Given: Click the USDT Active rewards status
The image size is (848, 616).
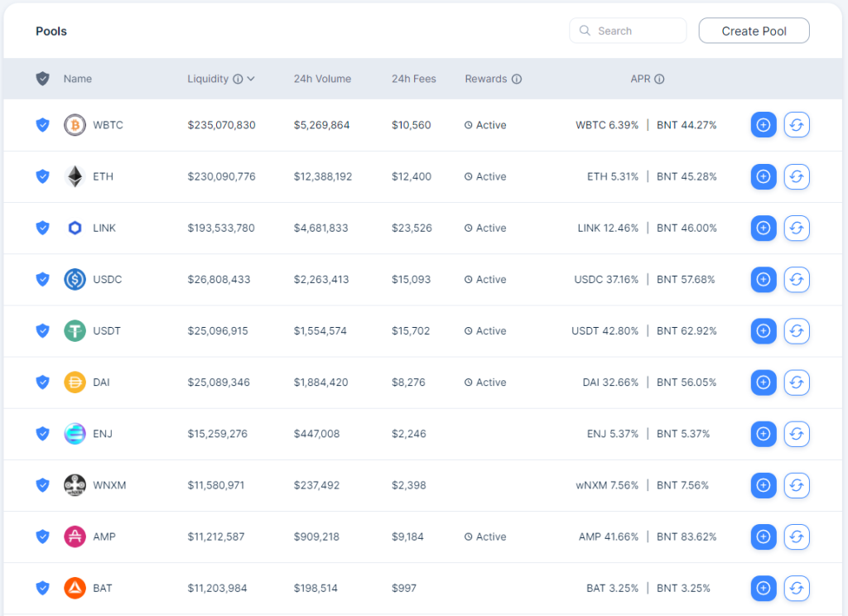Looking at the screenshot, I should click(485, 330).
